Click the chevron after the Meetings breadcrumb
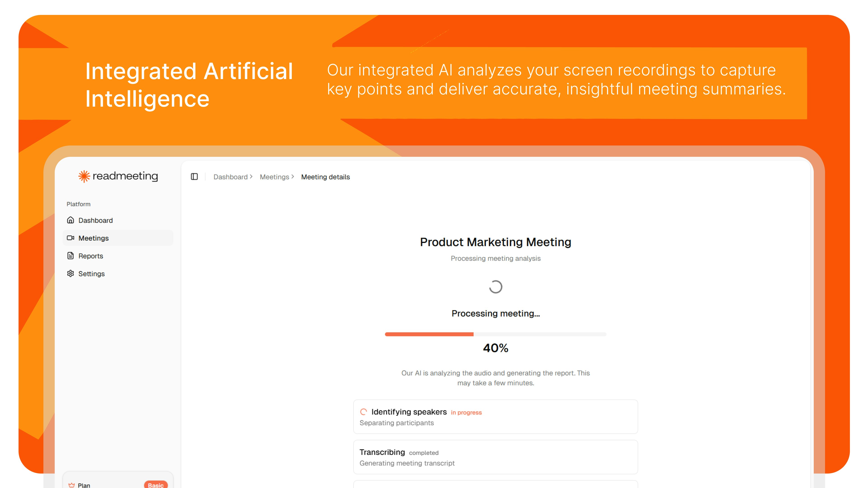868x488 pixels. (293, 176)
